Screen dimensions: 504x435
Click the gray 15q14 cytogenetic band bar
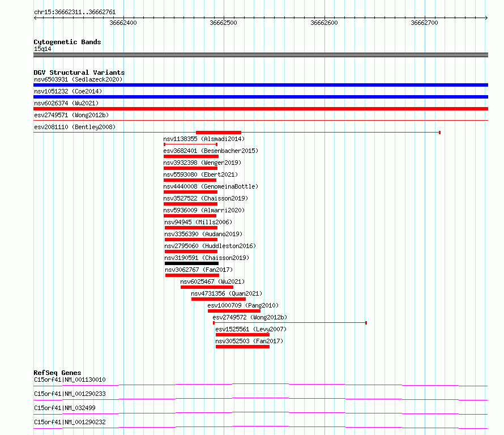260,55
